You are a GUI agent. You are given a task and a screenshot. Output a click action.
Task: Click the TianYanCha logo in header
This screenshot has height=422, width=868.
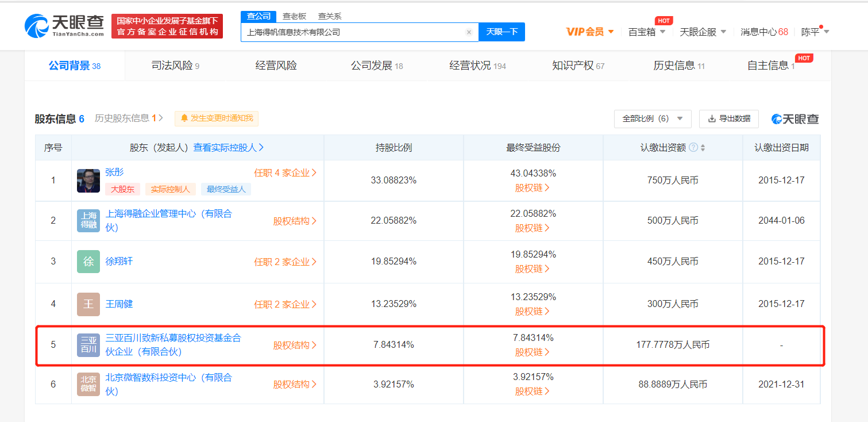click(x=64, y=26)
